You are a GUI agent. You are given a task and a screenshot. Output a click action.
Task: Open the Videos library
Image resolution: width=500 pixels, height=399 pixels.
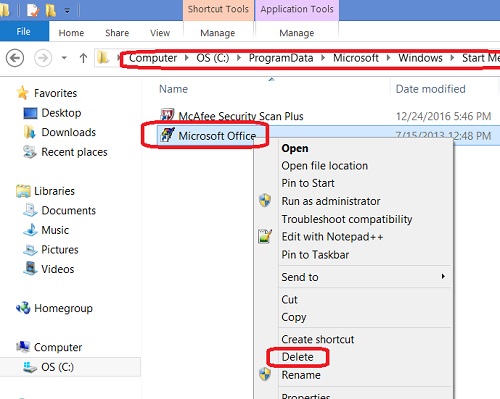[x=57, y=269]
